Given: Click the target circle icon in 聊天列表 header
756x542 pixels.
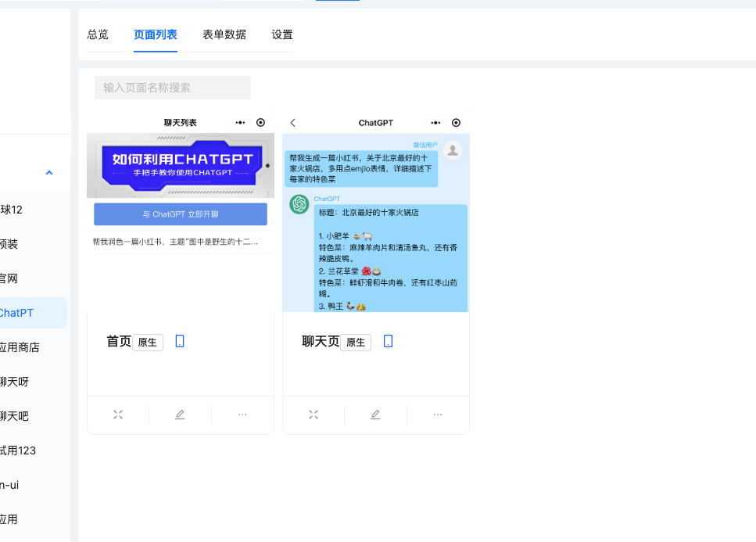Looking at the screenshot, I should point(260,123).
